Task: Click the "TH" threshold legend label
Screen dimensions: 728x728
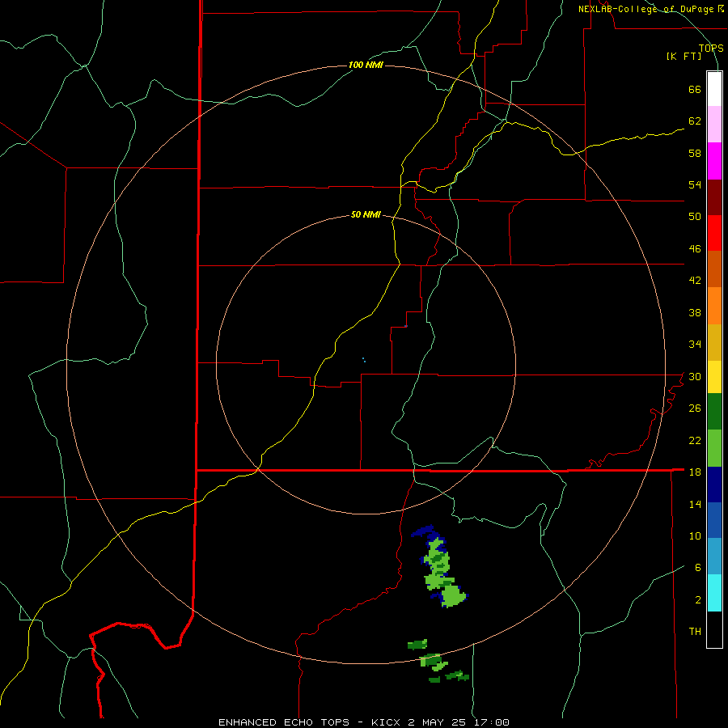Action: click(695, 632)
